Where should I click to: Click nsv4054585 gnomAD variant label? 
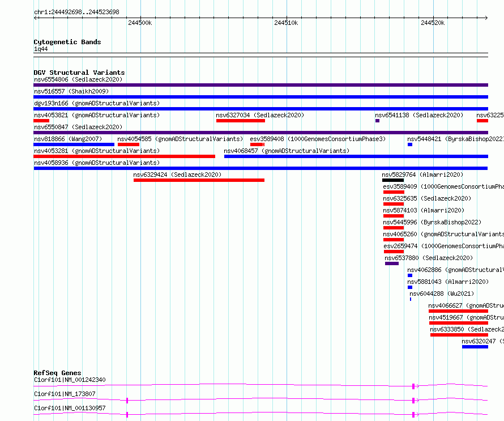180,139
